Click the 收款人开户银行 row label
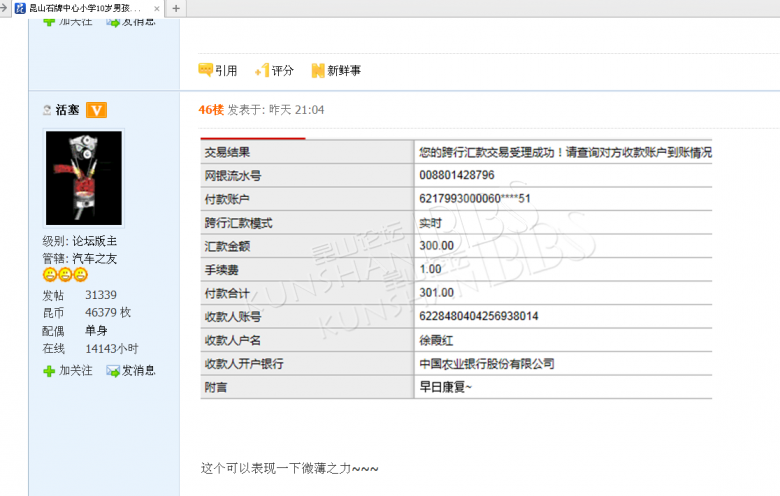The height and width of the screenshot is (496, 780). tap(244, 364)
